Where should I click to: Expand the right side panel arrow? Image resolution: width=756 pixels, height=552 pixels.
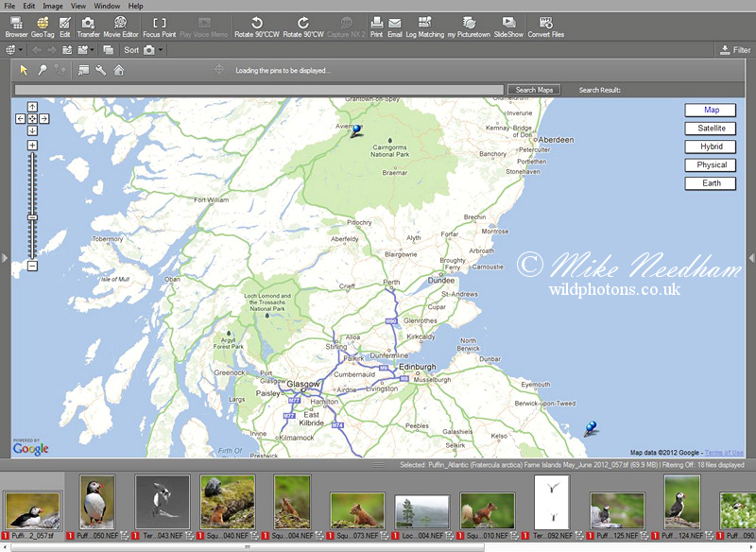click(x=751, y=258)
